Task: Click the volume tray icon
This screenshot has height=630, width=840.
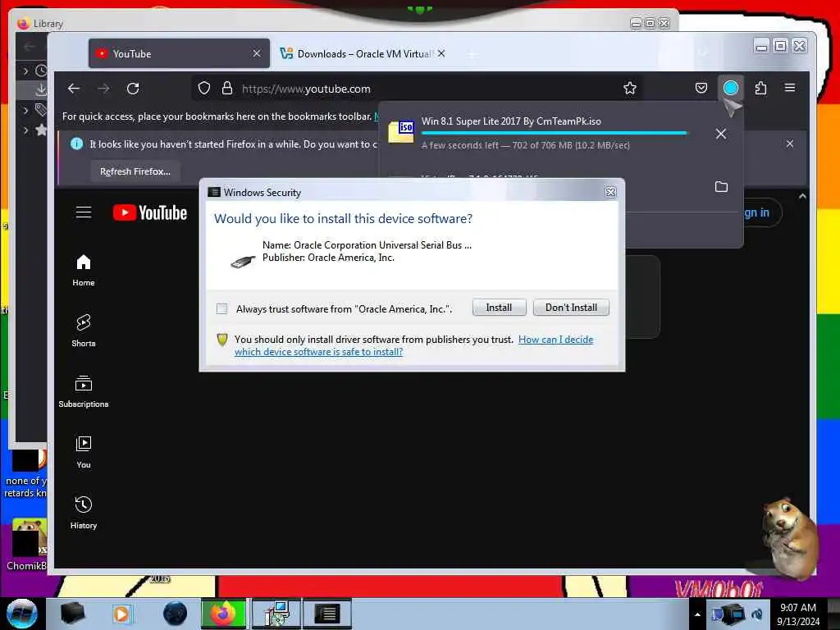Action: [x=757, y=614]
